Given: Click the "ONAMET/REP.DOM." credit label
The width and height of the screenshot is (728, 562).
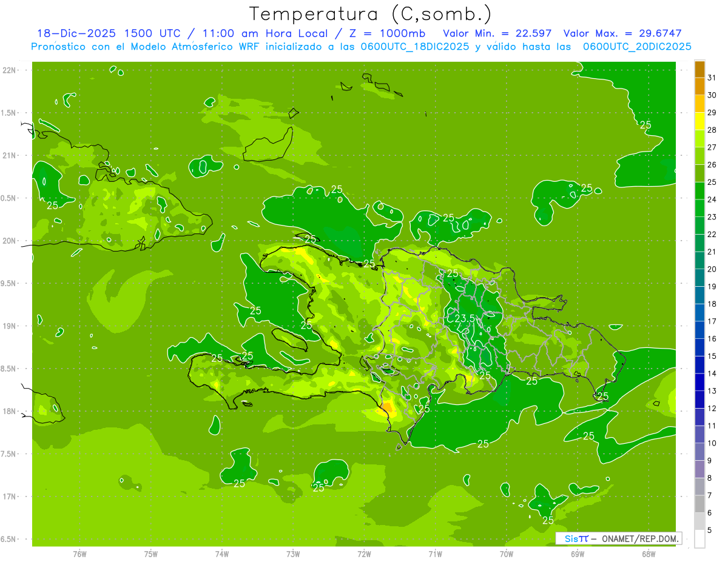Looking at the screenshot, I should pyautogui.click(x=640, y=538).
